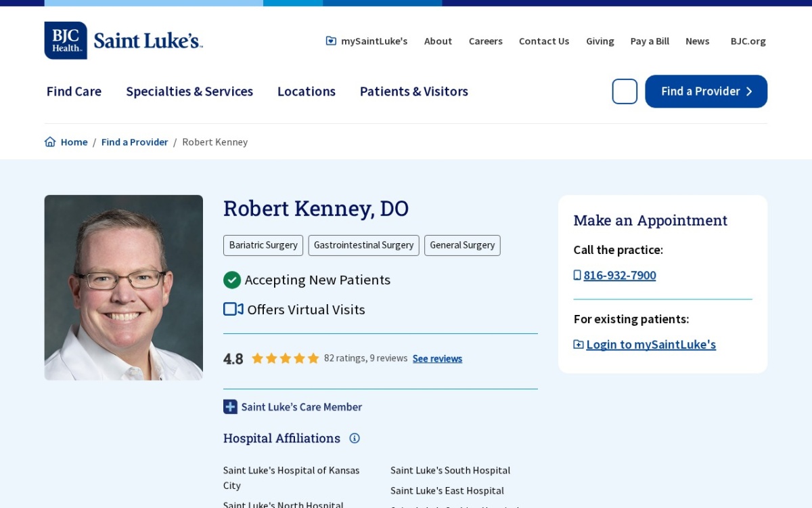This screenshot has width=812, height=508.
Task: Open the Pay a Bill link
Action: [650, 41]
